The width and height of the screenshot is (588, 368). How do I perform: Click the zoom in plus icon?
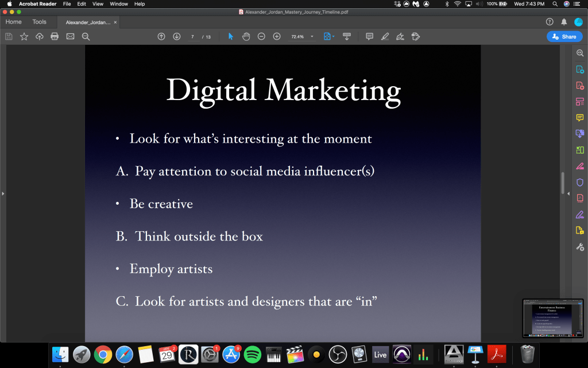coord(277,36)
